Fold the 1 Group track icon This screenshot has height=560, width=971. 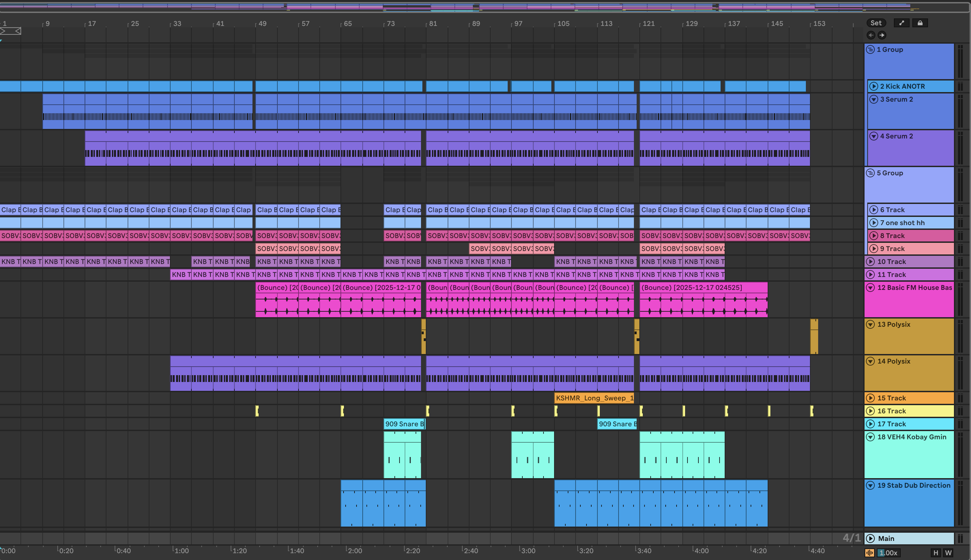[870, 49]
